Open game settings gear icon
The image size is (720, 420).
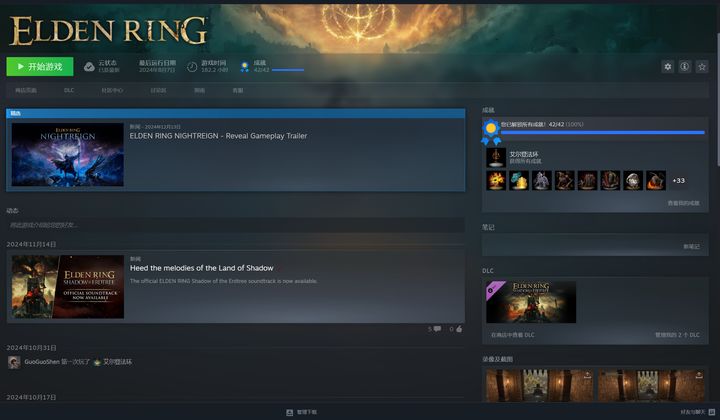(x=668, y=67)
